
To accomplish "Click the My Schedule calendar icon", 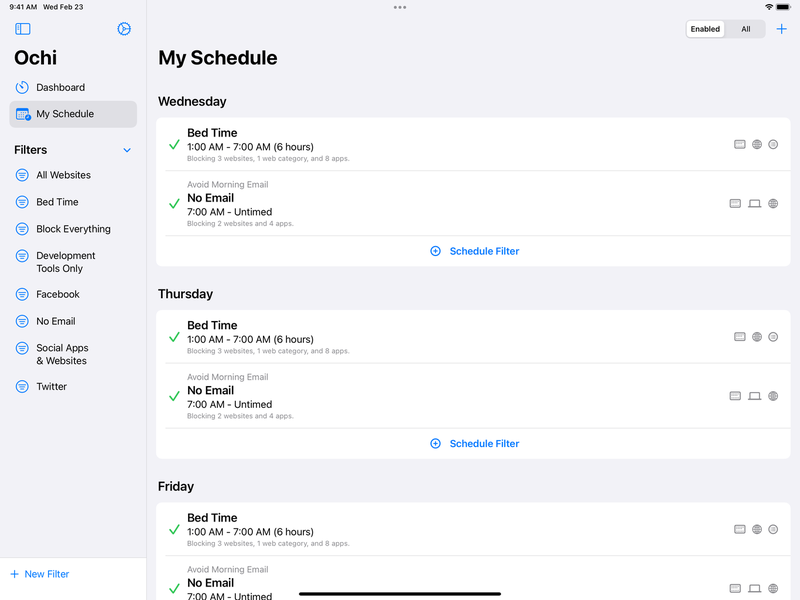I will tap(22, 114).
